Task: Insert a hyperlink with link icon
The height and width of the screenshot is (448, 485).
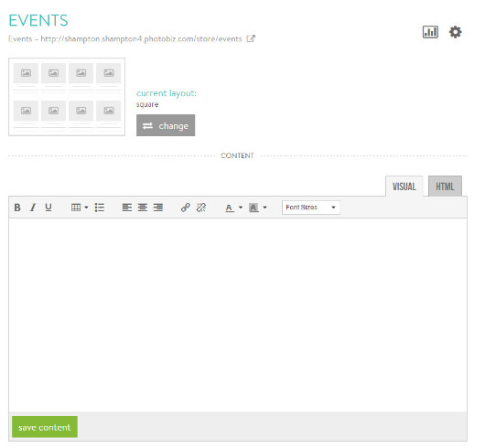Action: (x=185, y=208)
